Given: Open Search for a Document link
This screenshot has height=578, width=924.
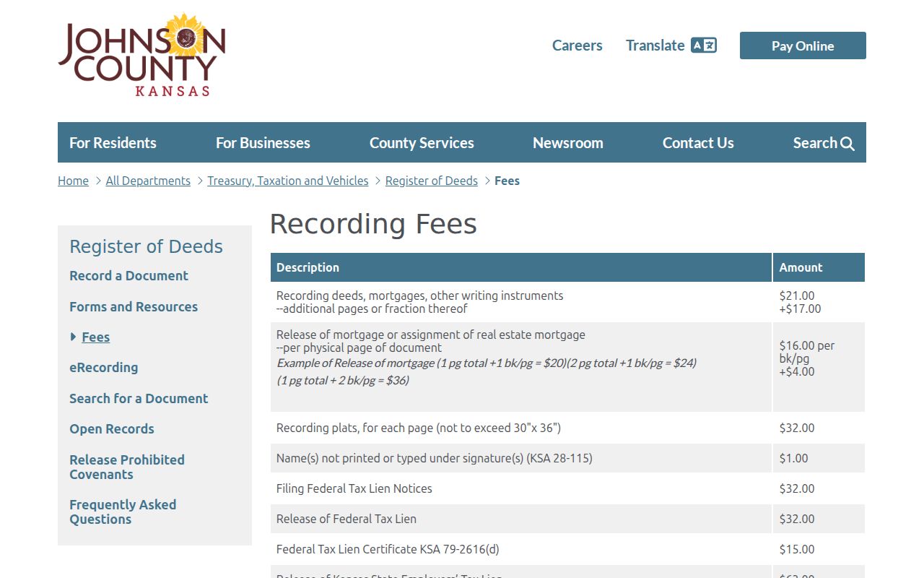Looking at the screenshot, I should point(139,398).
